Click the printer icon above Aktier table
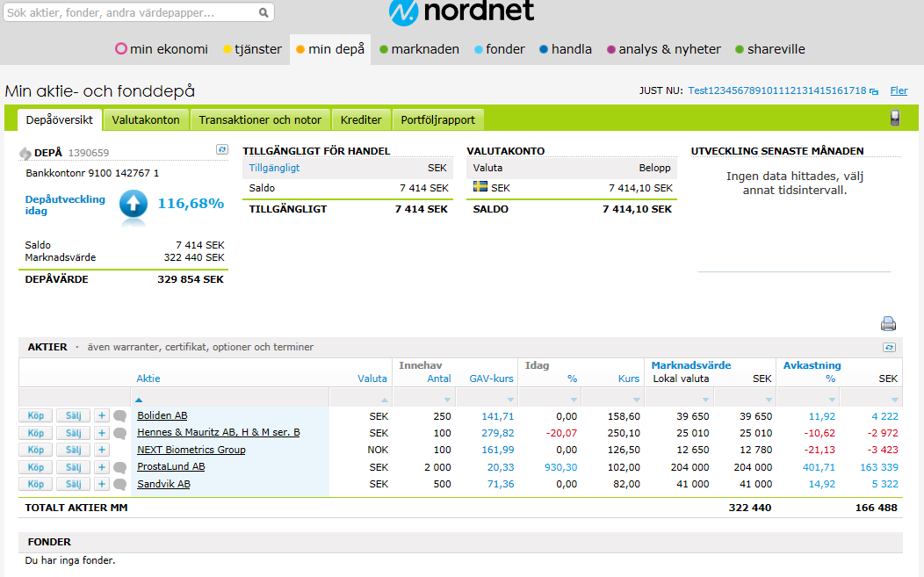Viewport: 924px width, 577px height. click(888, 323)
